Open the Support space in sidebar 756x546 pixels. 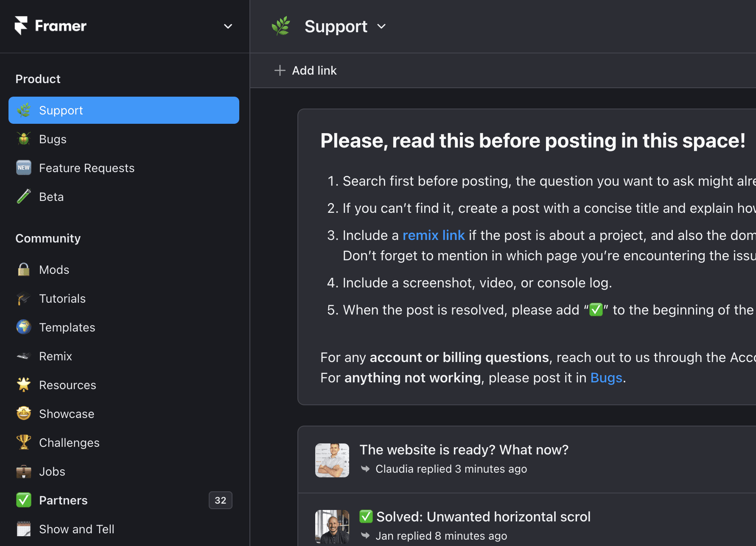click(124, 110)
